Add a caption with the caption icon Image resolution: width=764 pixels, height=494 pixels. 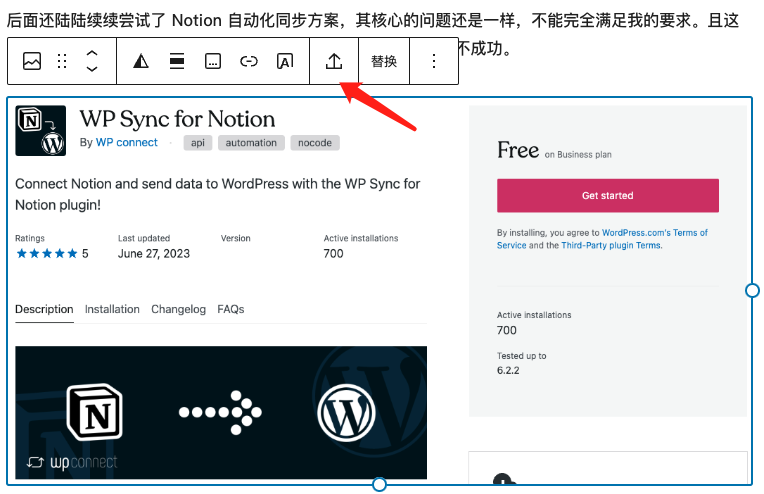212,61
